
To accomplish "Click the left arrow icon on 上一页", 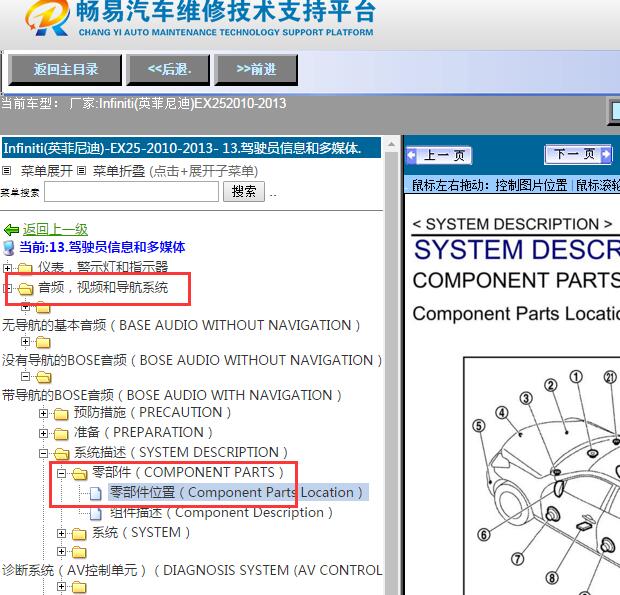I will click(411, 155).
